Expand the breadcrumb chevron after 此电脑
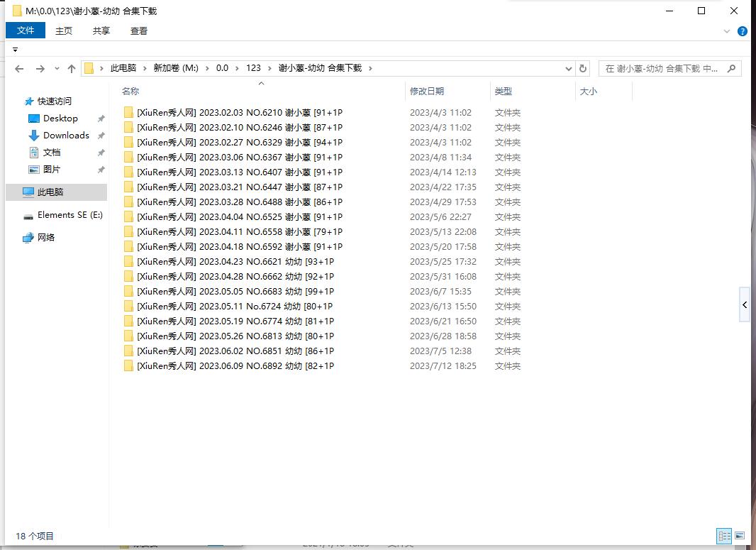This screenshot has width=756, height=550. [x=145, y=69]
